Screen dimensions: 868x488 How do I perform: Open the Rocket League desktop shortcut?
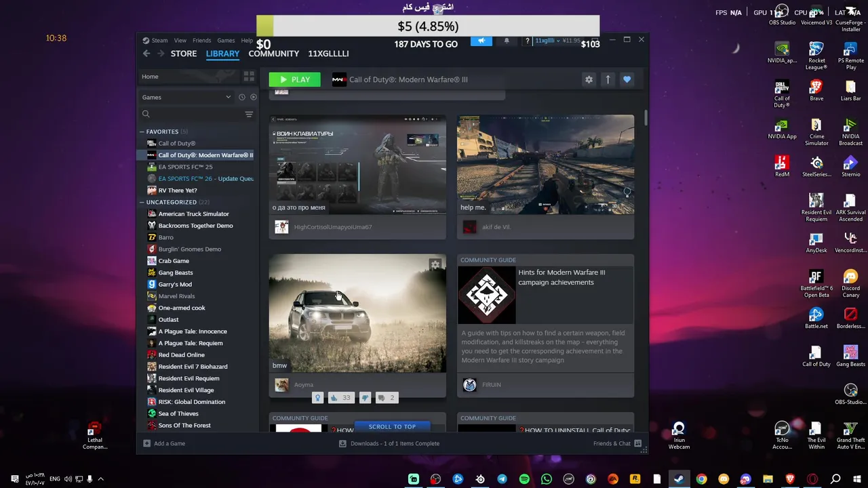[816, 56]
